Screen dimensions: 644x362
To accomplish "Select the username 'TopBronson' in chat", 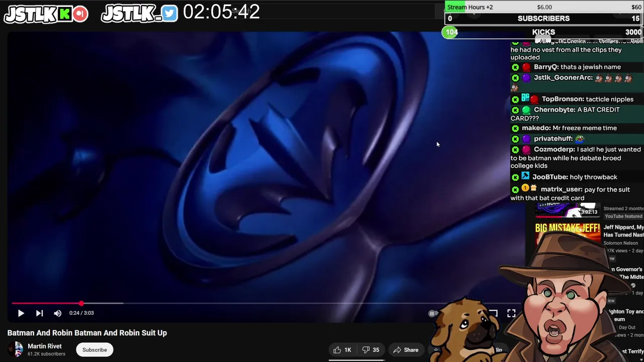I will tap(562, 99).
